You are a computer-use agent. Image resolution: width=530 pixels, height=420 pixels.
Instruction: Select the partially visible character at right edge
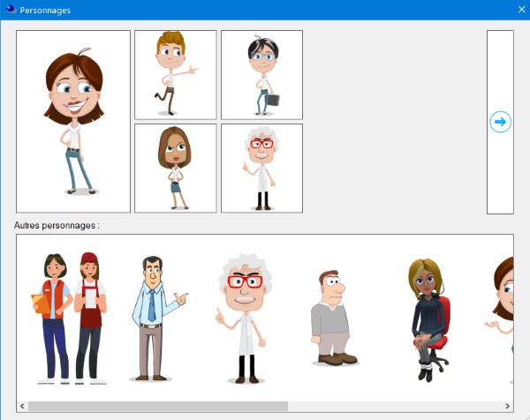(503, 300)
